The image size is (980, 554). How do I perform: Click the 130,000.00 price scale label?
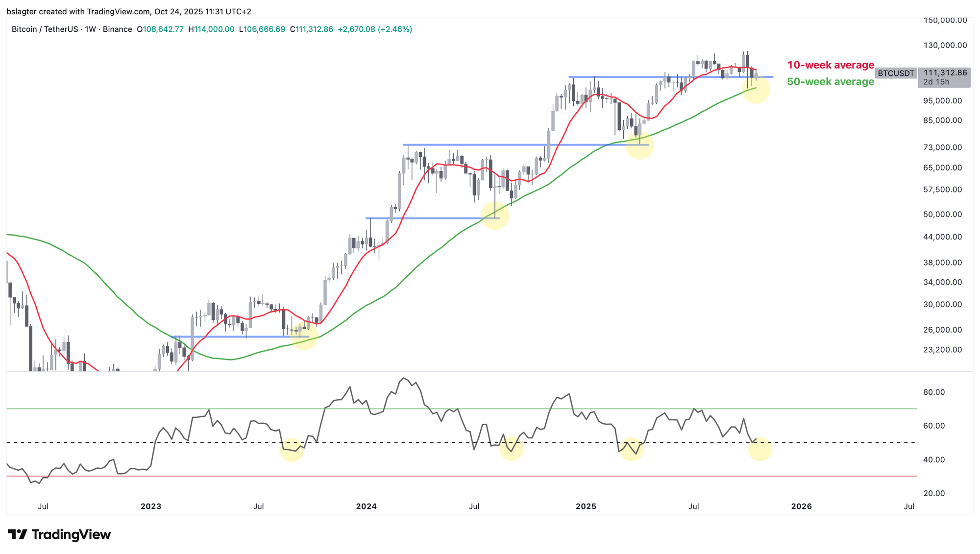click(x=945, y=46)
